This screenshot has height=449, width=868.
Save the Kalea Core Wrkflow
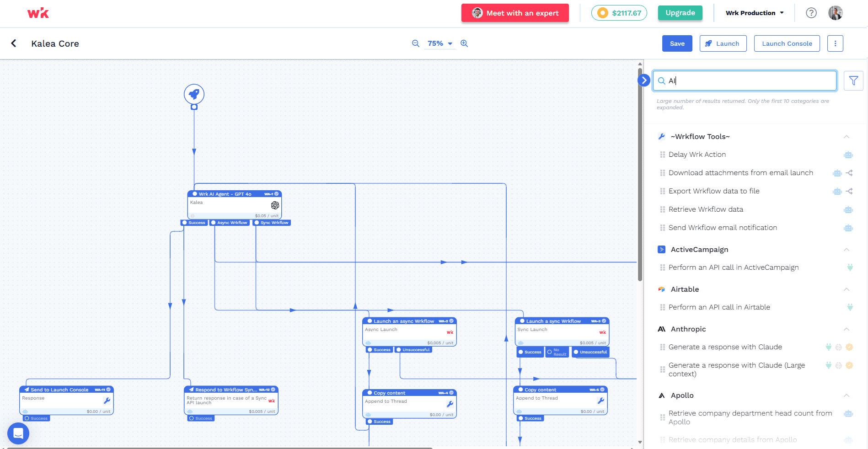click(677, 43)
